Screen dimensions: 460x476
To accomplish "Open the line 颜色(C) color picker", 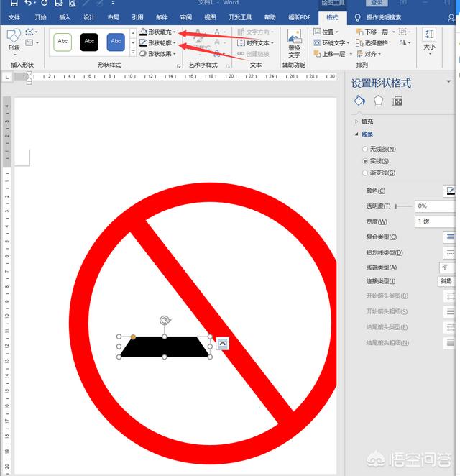I will pyautogui.click(x=450, y=191).
